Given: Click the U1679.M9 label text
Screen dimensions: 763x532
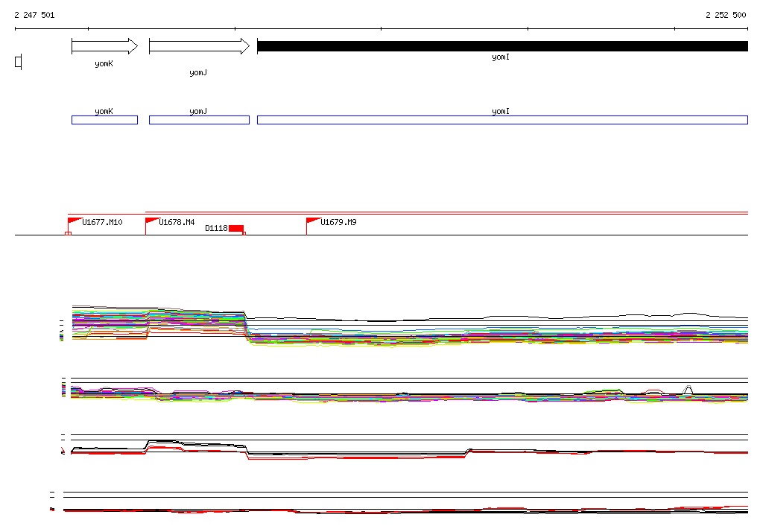Looking at the screenshot, I should [x=338, y=223].
